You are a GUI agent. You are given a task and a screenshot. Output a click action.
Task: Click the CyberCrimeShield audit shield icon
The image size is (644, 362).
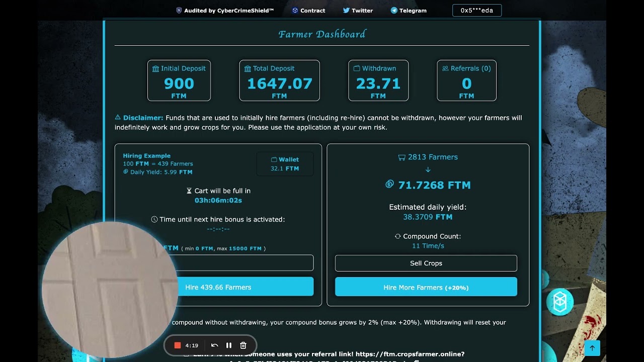click(x=179, y=10)
